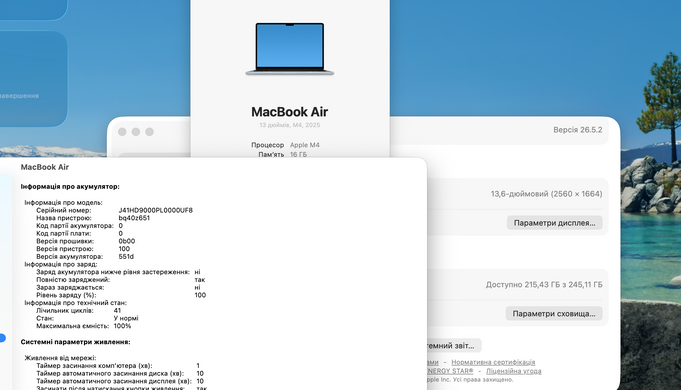Select the device name bq40z651

[134, 218]
